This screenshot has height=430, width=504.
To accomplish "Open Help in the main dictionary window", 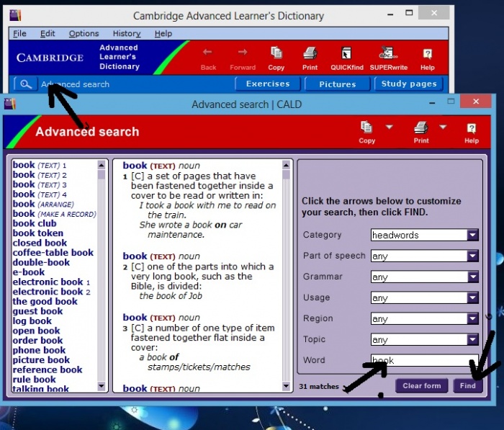I will [x=427, y=53].
